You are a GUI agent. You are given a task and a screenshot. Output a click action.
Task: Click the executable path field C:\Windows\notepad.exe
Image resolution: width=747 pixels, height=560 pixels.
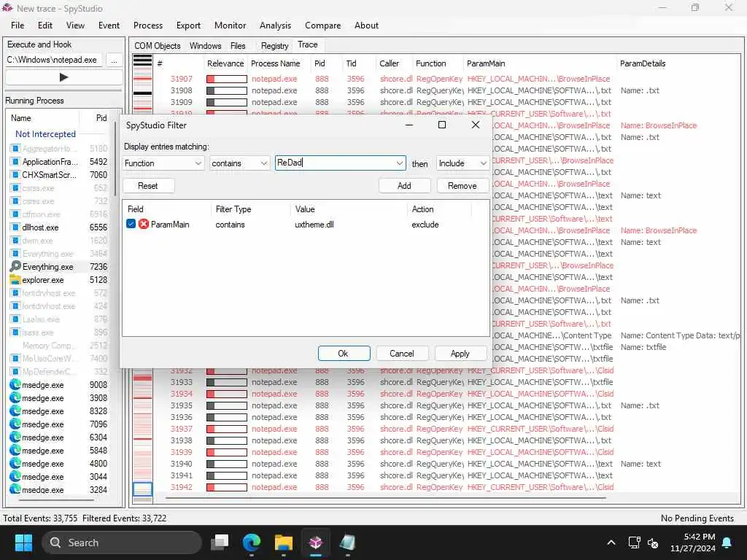click(x=54, y=60)
